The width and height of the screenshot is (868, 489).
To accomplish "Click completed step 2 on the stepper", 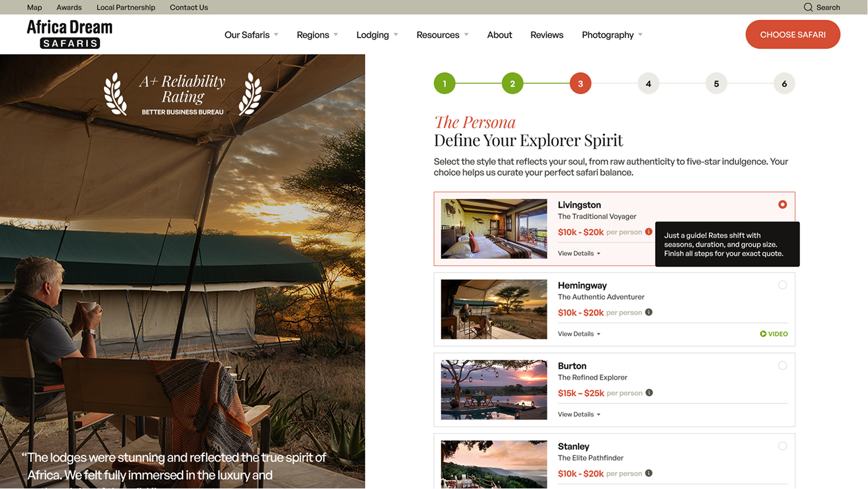I will tap(512, 83).
